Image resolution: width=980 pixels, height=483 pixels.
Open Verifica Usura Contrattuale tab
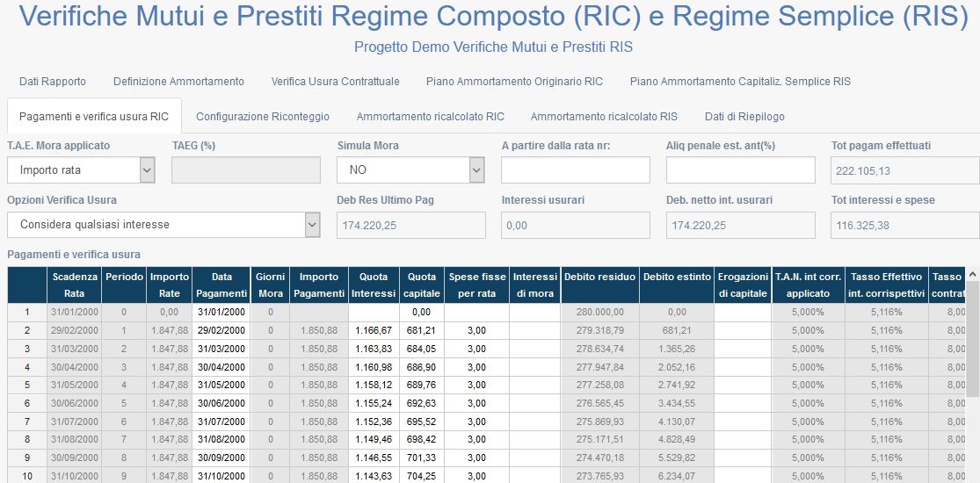[x=335, y=82]
